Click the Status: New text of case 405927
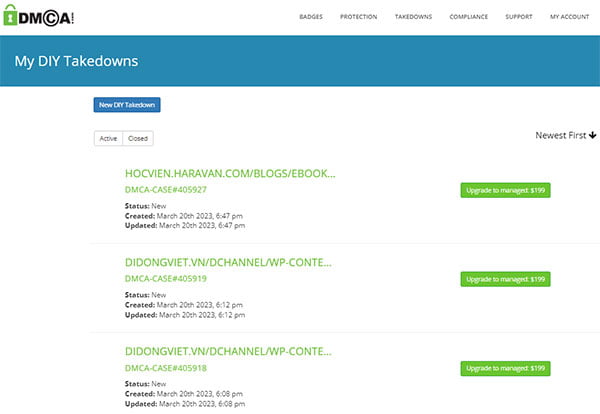The image size is (600, 414). coord(145,206)
